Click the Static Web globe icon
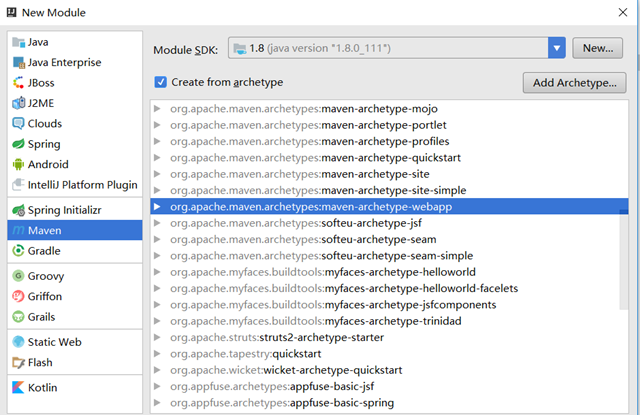The image size is (640, 415). coord(18,342)
